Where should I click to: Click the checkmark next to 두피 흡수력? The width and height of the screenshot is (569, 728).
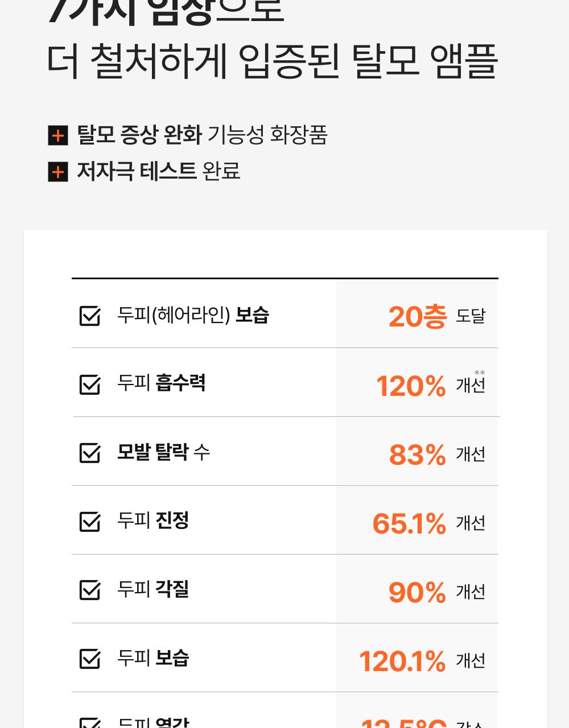90,384
